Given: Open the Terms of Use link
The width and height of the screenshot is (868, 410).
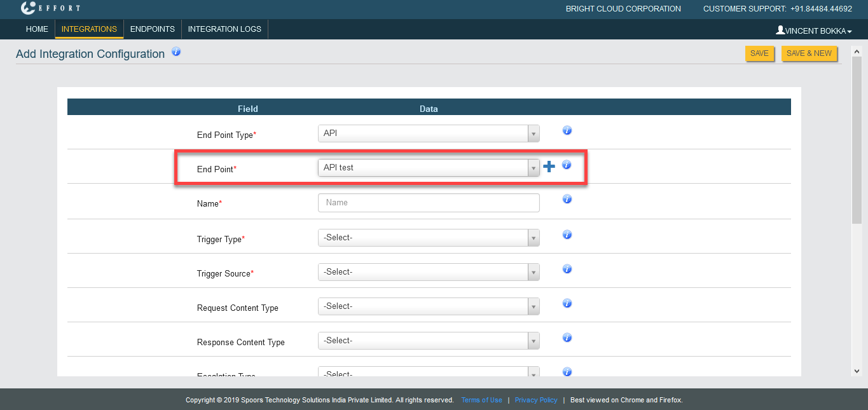Looking at the screenshot, I should pyautogui.click(x=481, y=400).
